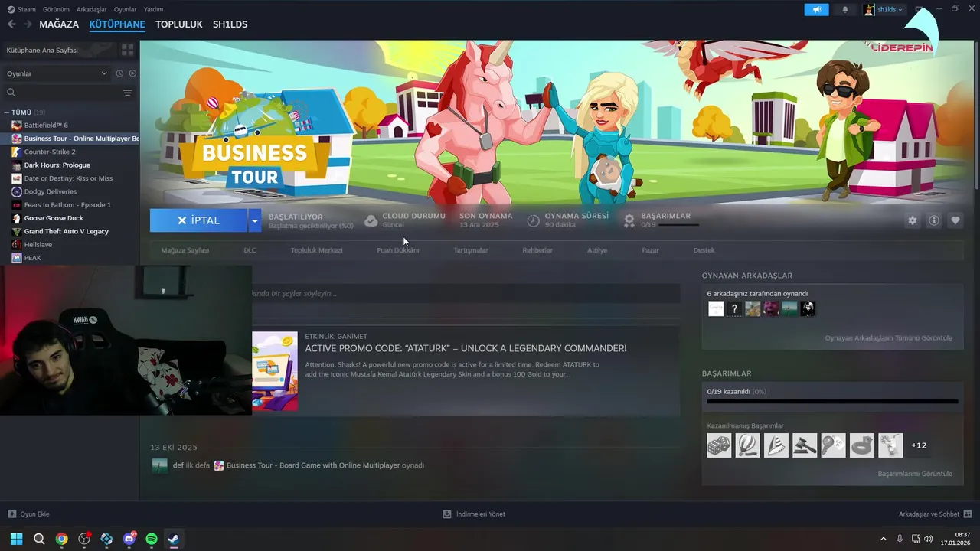Open the Mağaza Sayfası link
The width and height of the screenshot is (980, 551).
click(x=185, y=250)
